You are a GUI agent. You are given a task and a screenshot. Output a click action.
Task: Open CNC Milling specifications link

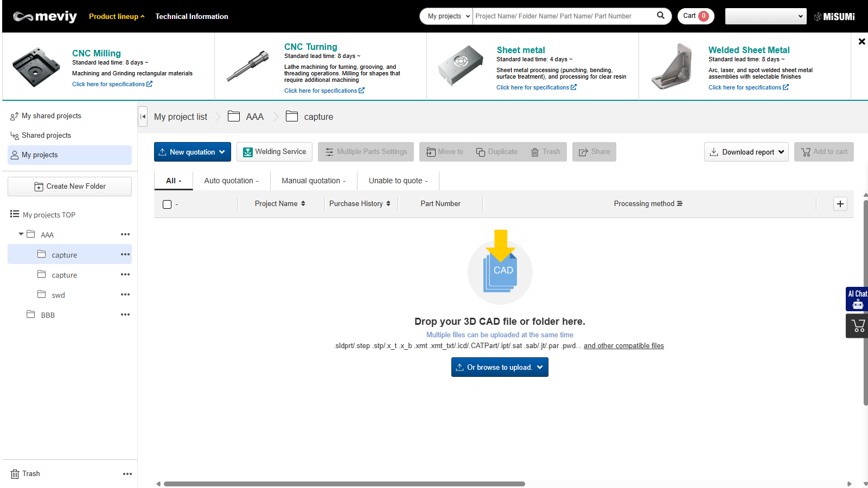[x=112, y=84]
